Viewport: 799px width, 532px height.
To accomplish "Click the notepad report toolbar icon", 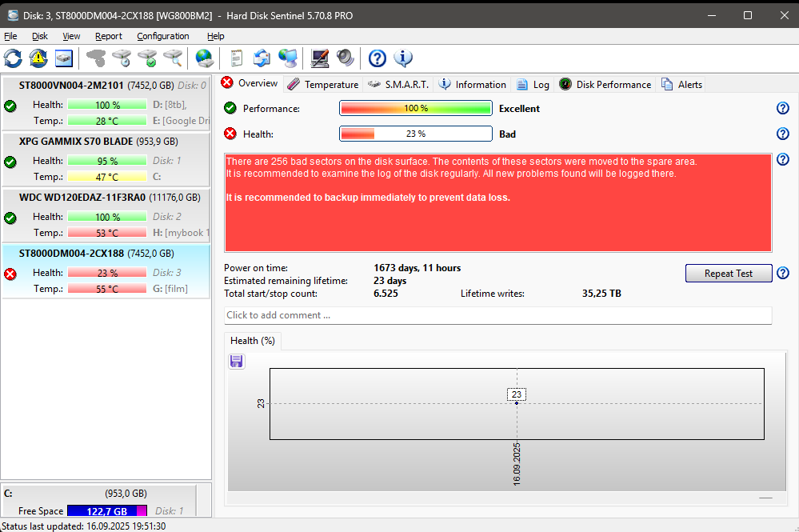I will [236, 58].
